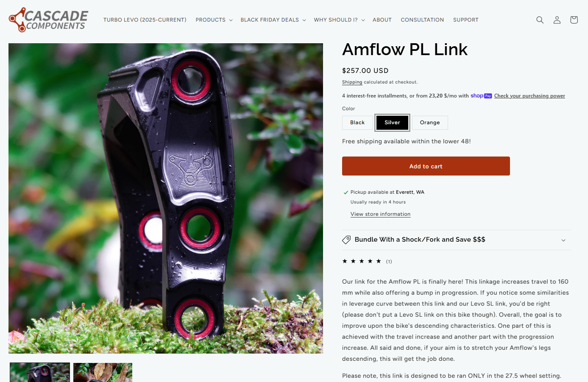
Task: Open the Why Should I? menu
Action: pyautogui.click(x=339, y=20)
